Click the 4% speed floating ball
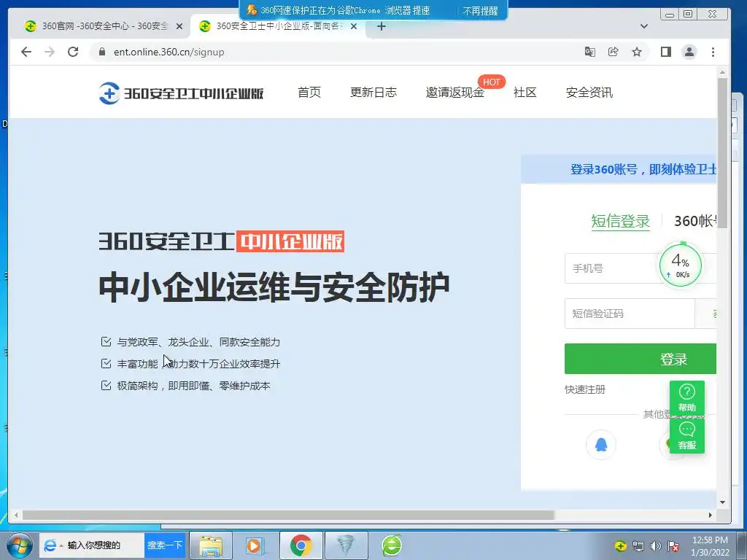The width and height of the screenshot is (747, 560). pyautogui.click(x=681, y=265)
